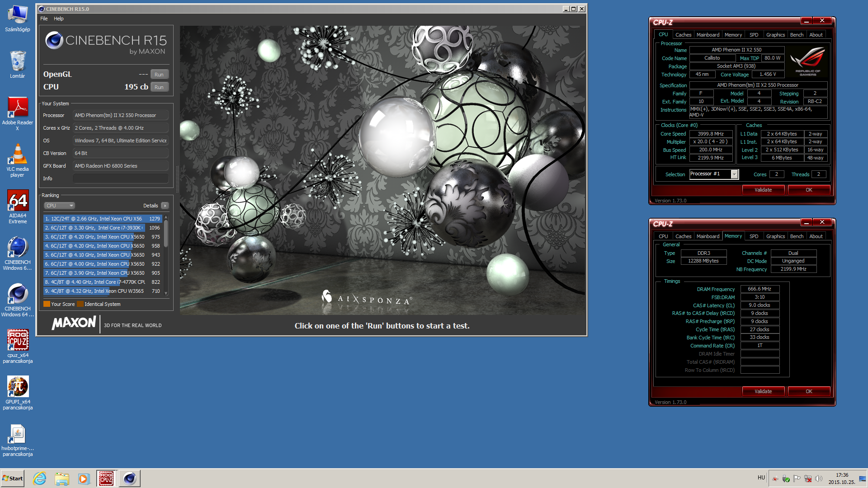Image resolution: width=868 pixels, height=488 pixels.
Task: Open file explorer folder in taskbar
Action: tap(62, 479)
